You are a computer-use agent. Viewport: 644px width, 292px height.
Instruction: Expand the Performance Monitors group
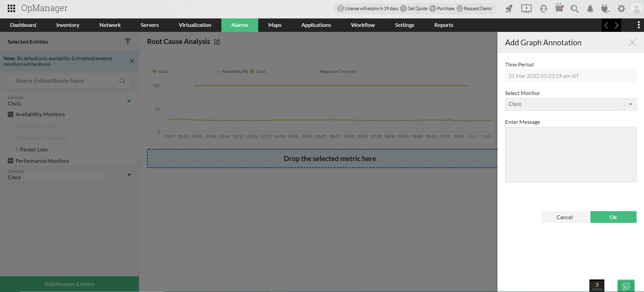[10, 161]
